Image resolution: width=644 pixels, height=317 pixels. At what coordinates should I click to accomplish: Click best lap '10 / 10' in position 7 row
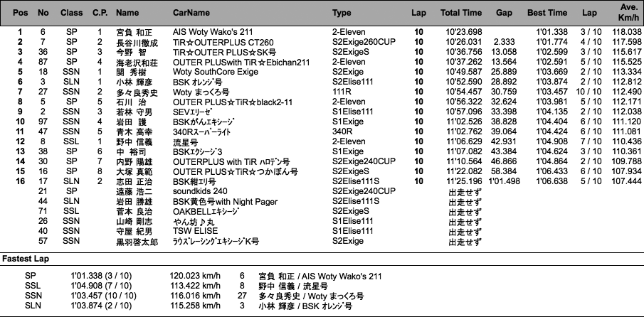pos(588,92)
